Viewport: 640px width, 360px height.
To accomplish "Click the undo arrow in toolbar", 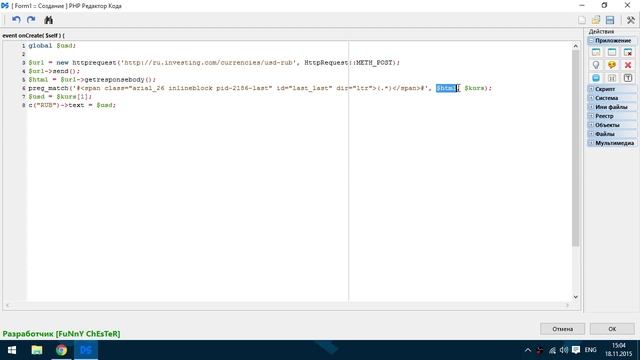I will [16, 20].
